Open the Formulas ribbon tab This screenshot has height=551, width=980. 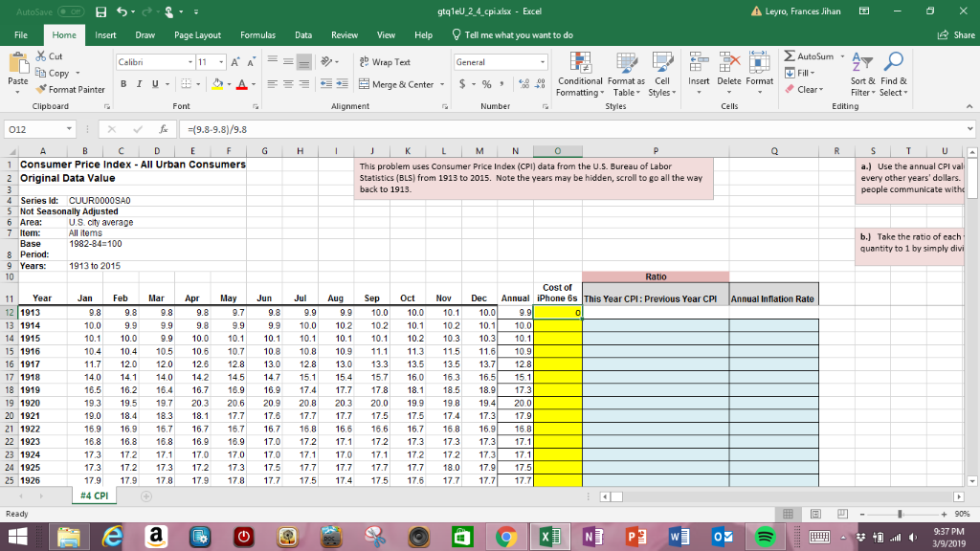click(x=257, y=35)
